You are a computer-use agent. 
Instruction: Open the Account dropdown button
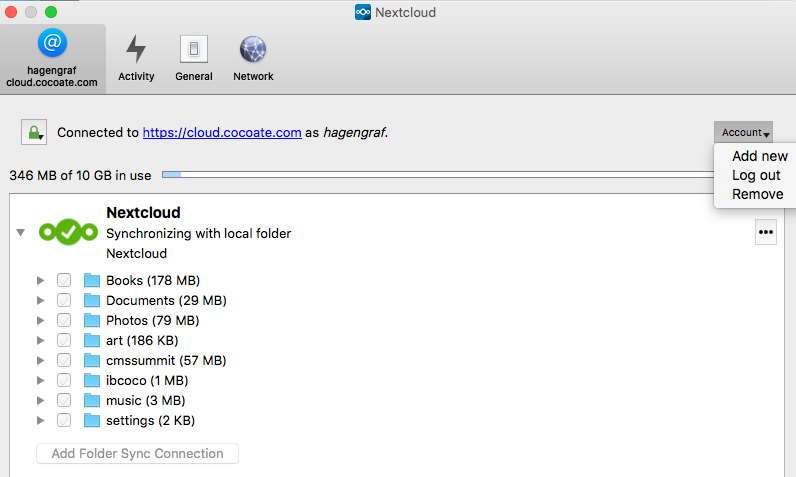743,132
